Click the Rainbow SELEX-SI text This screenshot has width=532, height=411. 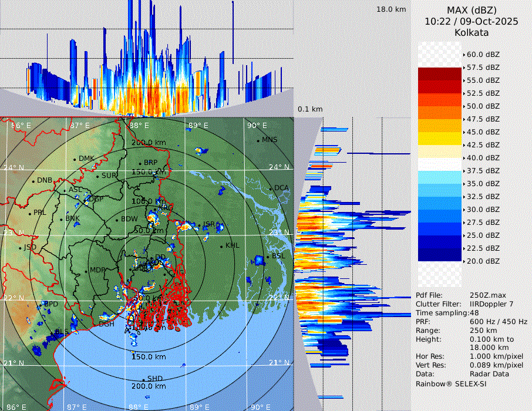click(450, 383)
